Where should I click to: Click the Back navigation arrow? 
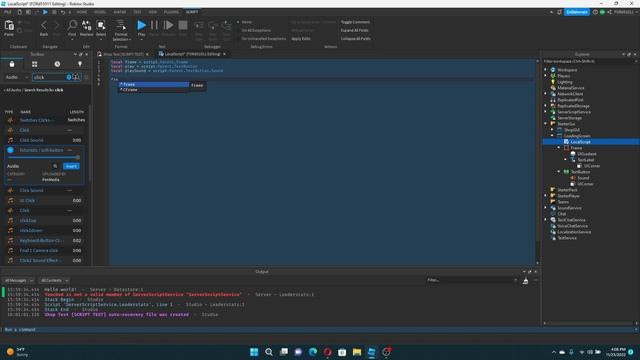pyautogui.click(x=44, y=26)
